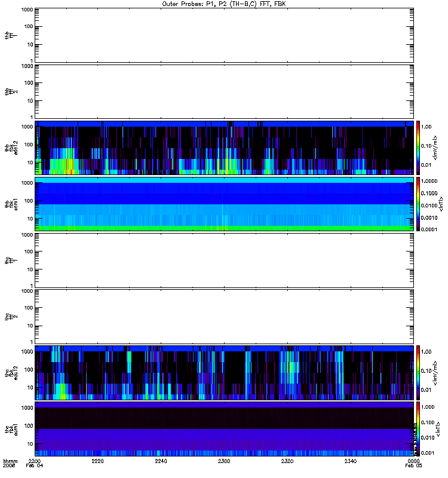Click the '<|mV/m|>' unit label beside thc edc12
This screenshot has width=448, height=478.
pyautogui.click(x=435, y=372)
